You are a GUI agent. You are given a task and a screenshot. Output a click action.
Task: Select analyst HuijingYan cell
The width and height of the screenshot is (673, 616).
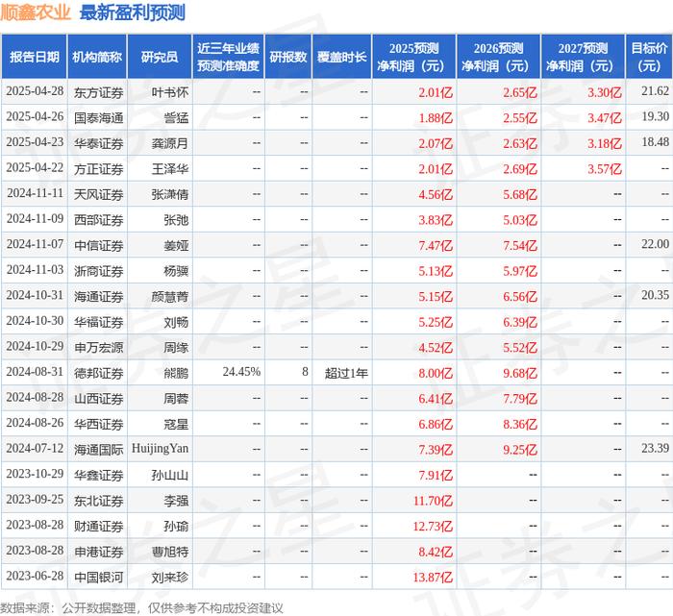point(161,449)
